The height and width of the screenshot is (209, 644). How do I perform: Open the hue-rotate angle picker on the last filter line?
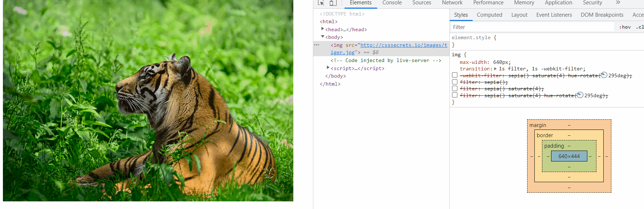[580, 95]
